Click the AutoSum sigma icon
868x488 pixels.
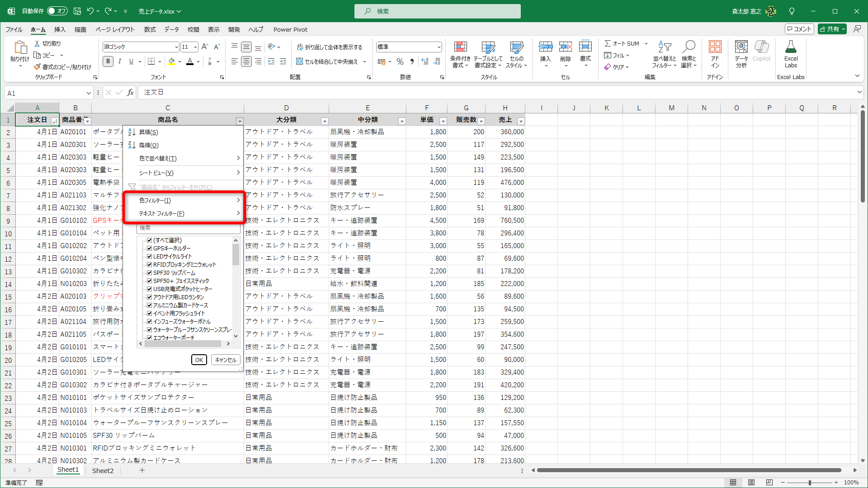point(608,43)
